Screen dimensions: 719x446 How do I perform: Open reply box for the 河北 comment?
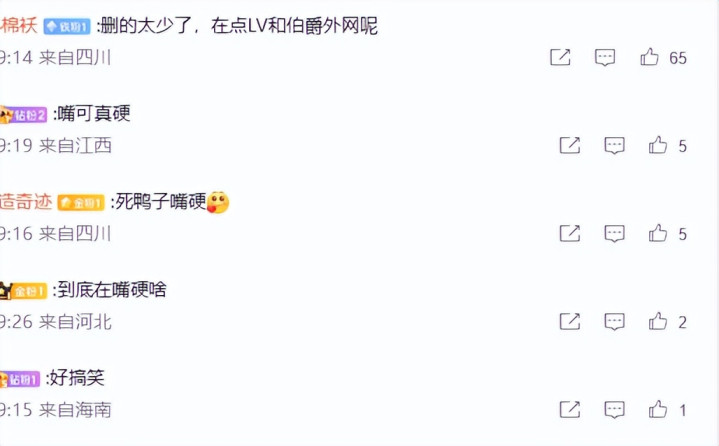click(614, 322)
